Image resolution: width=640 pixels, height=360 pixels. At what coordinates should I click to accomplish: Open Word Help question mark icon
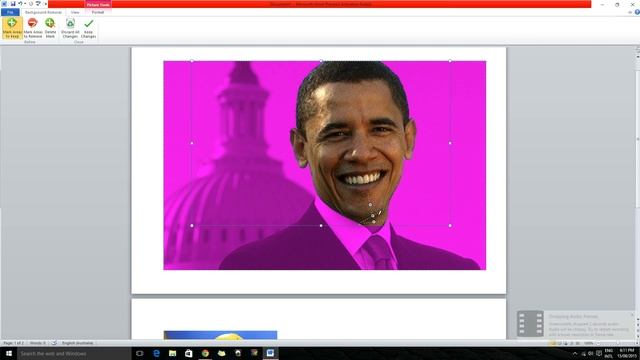(x=637, y=12)
